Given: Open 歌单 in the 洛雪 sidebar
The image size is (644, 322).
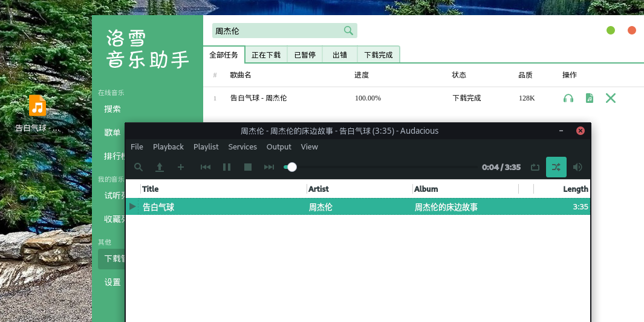Looking at the screenshot, I should pyautogui.click(x=112, y=133).
